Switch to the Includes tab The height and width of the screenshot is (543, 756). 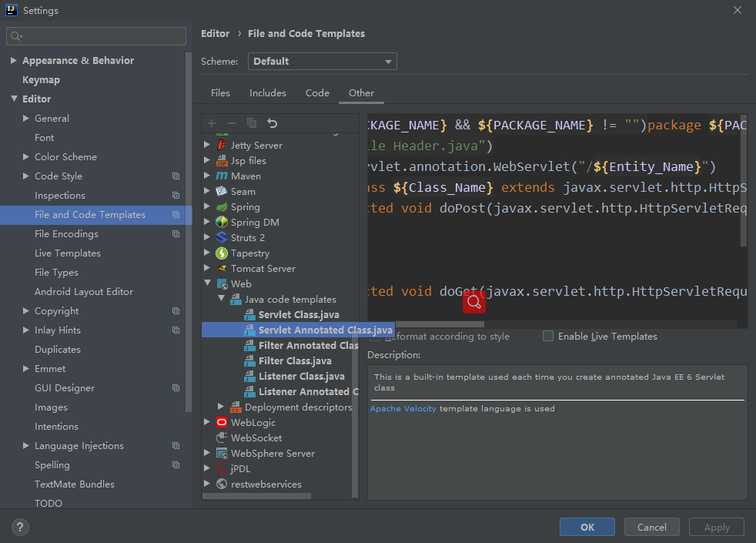click(x=267, y=93)
